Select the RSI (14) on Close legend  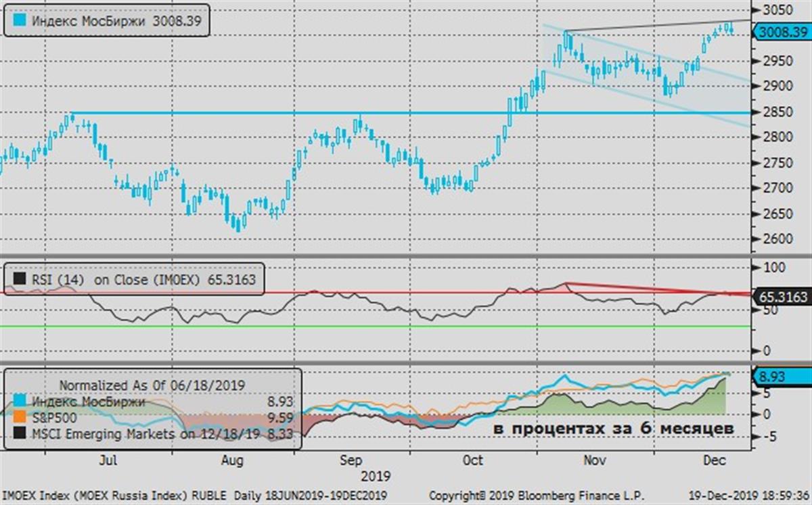click(x=135, y=279)
